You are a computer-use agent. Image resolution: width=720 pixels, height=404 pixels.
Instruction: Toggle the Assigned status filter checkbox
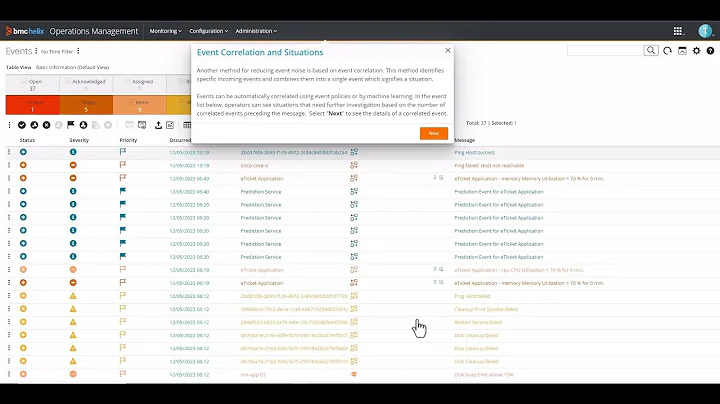[x=128, y=81]
